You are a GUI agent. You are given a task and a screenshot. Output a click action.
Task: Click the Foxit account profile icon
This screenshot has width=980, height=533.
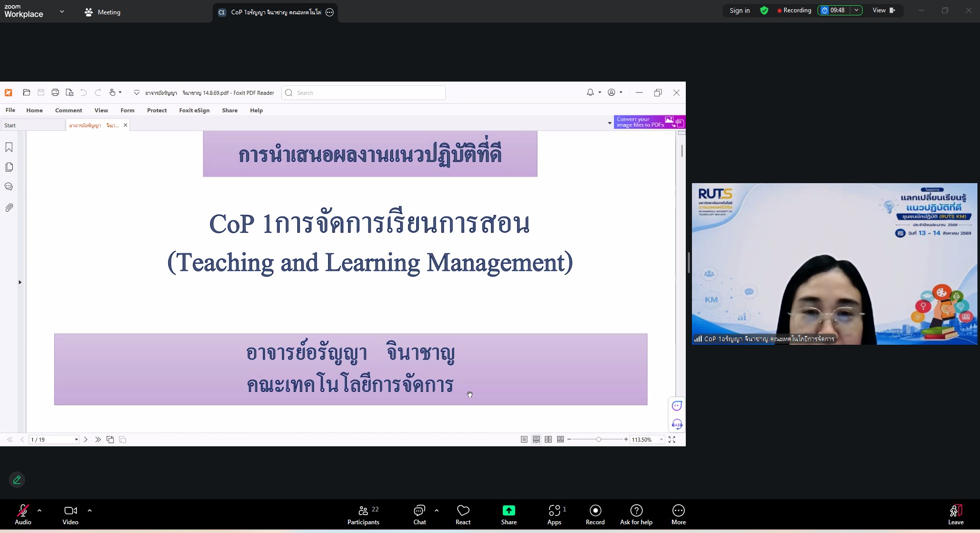point(611,93)
